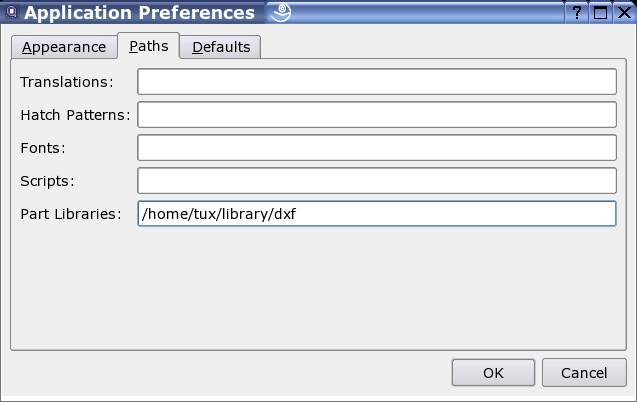Click the question mark help button

(578, 13)
